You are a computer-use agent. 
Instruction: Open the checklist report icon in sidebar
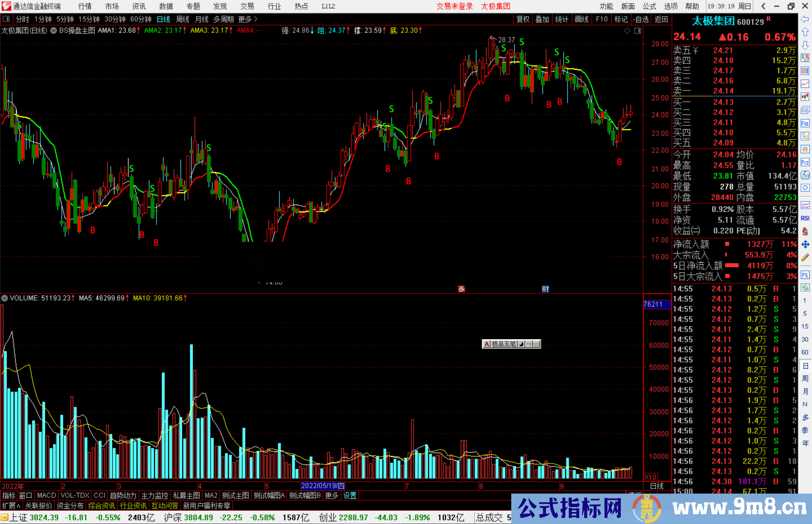pyautogui.click(x=805, y=58)
